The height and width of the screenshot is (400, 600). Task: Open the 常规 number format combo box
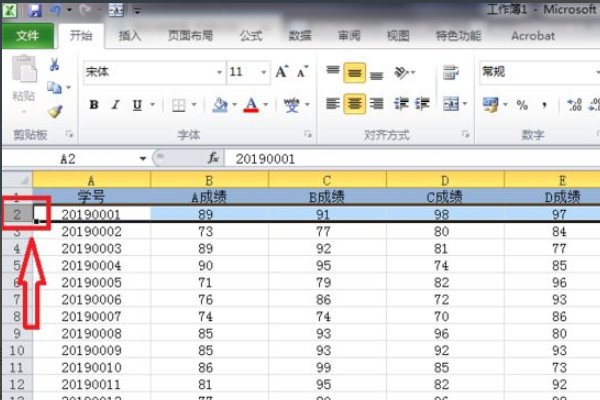(540, 72)
